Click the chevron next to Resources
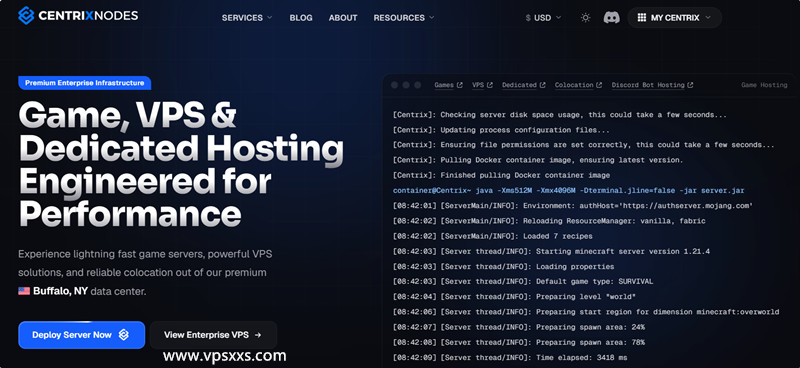Image resolution: width=800 pixels, height=368 pixels. (x=432, y=17)
